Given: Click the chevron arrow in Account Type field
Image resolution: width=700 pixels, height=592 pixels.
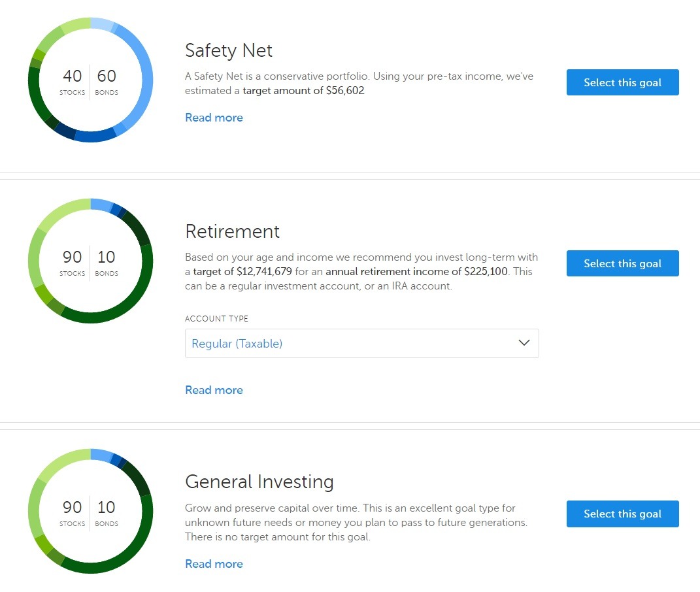Looking at the screenshot, I should [x=524, y=343].
